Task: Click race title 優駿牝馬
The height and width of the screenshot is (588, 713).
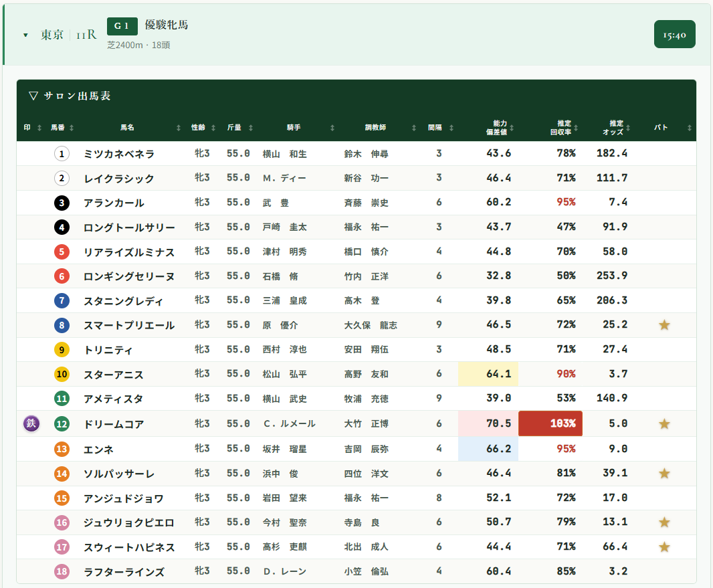Action: pos(167,25)
